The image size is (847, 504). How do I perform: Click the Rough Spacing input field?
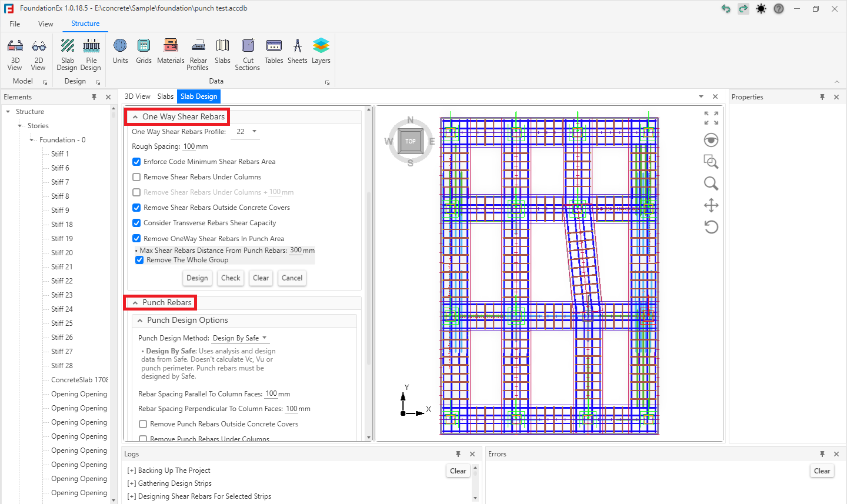189,146
